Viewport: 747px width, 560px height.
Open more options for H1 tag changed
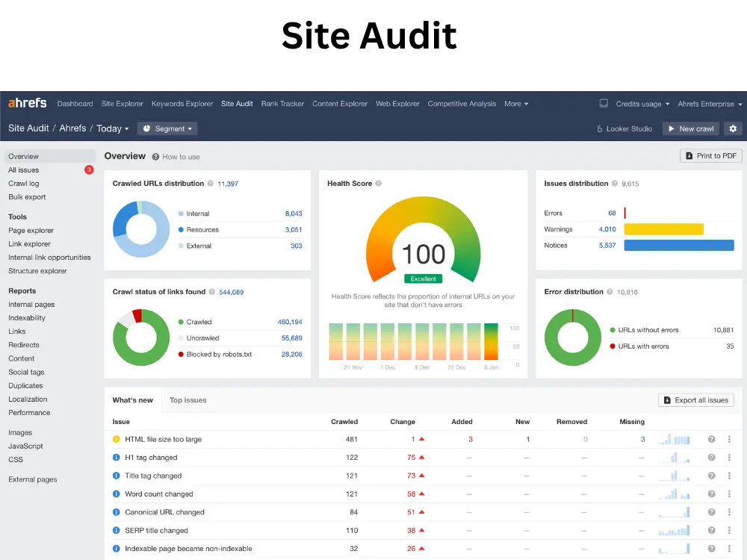coord(729,457)
